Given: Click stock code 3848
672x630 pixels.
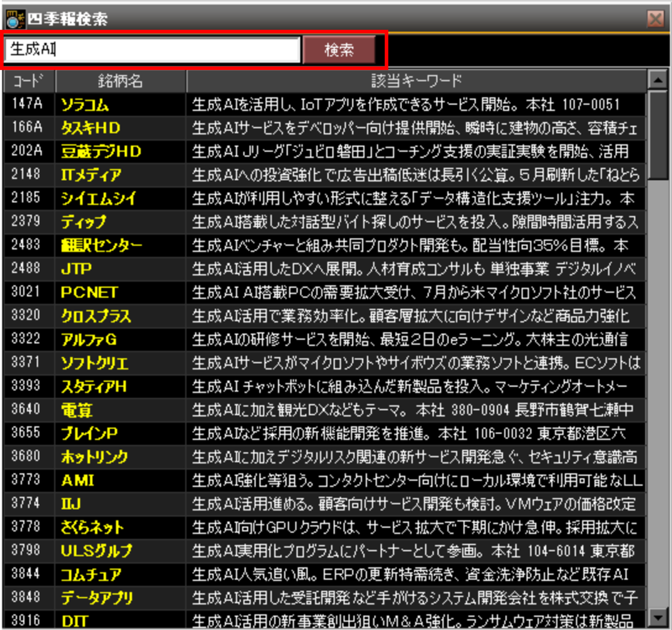Looking at the screenshot, I should pos(26,597).
